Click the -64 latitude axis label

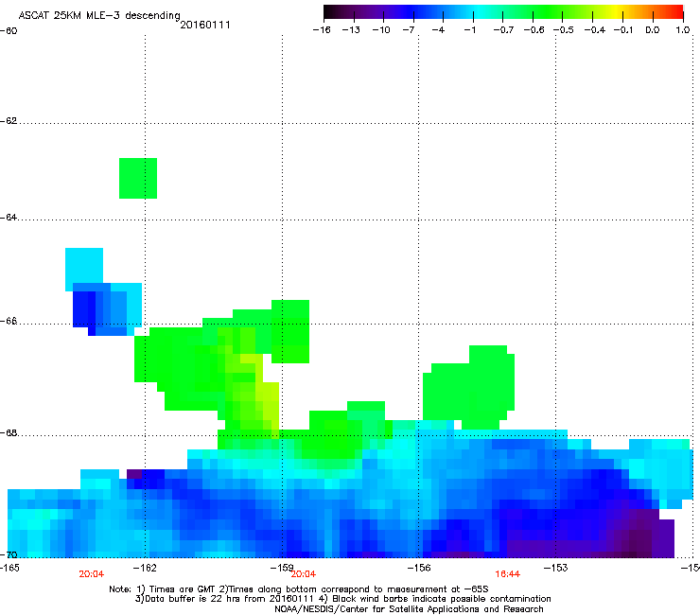[9, 218]
